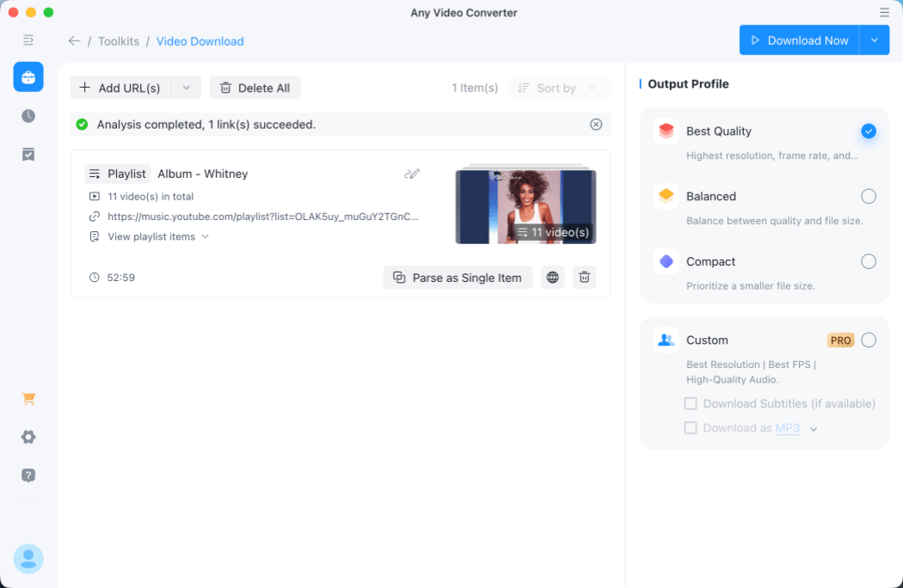The height and width of the screenshot is (588, 903).
Task: Open the hamburger menu at top right
Action: [x=884, y=12]
